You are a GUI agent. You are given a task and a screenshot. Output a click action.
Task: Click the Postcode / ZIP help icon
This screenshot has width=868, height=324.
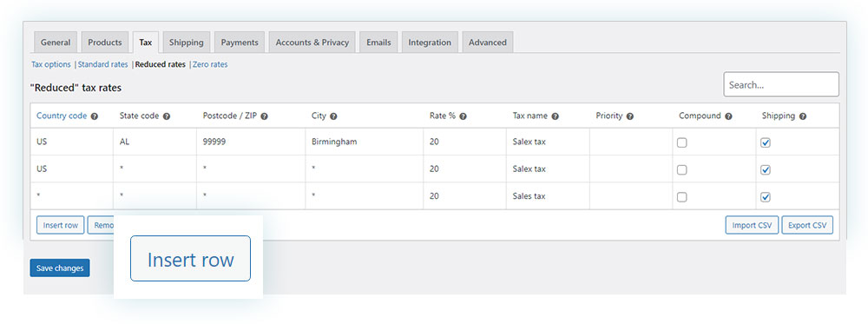[x=264, y=116]
